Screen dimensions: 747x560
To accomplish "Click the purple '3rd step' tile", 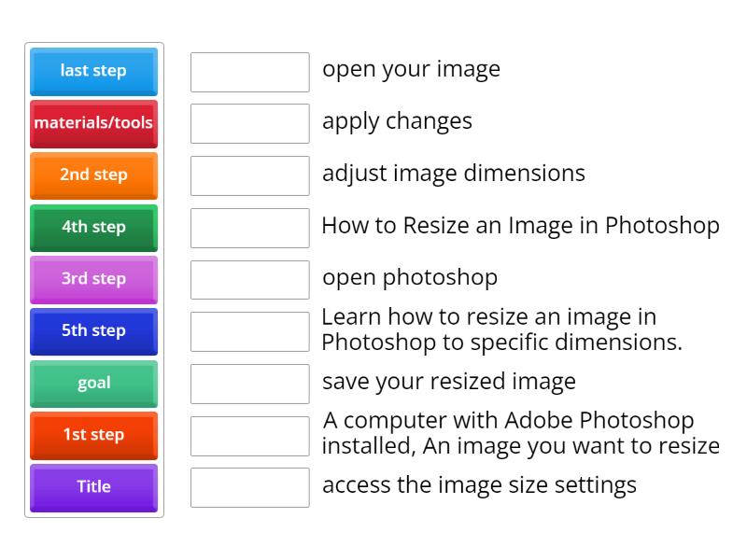I will pyautogui.click(x=93, y=279).
